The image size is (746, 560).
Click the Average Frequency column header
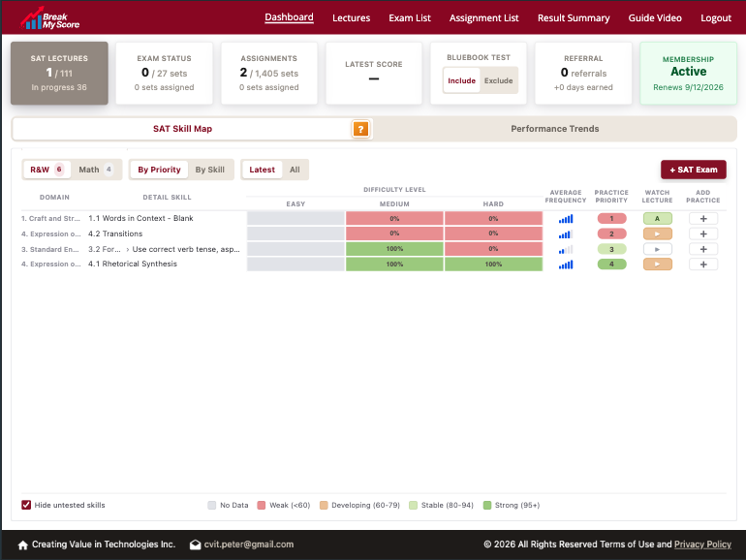[x=566, y=197]
